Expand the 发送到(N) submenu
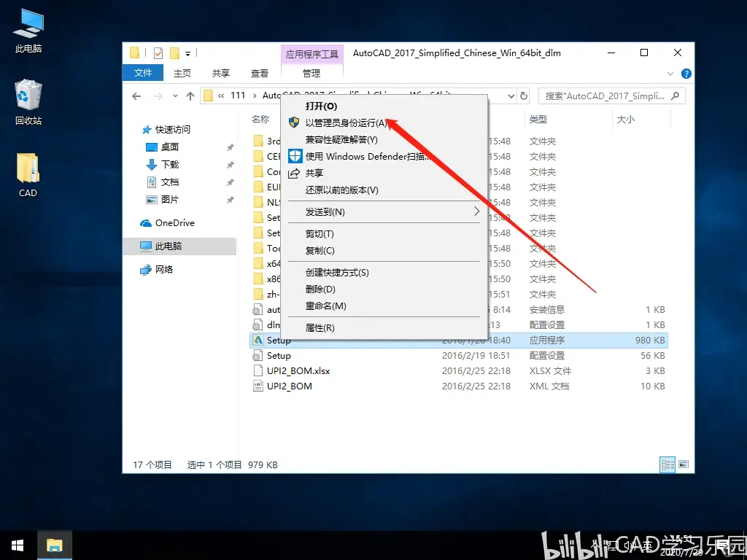This screenshot has width=747, height=560. [384, 212]
